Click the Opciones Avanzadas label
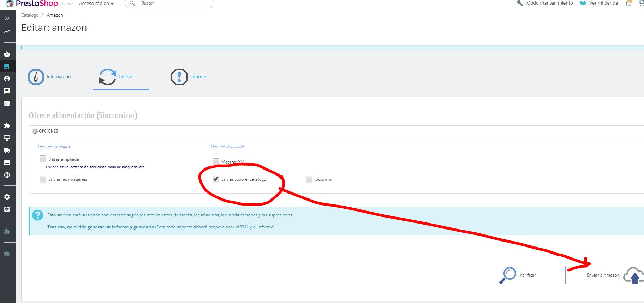Viewport: 644px width, 303px height. pyautogui.click(x=228, y=147)
